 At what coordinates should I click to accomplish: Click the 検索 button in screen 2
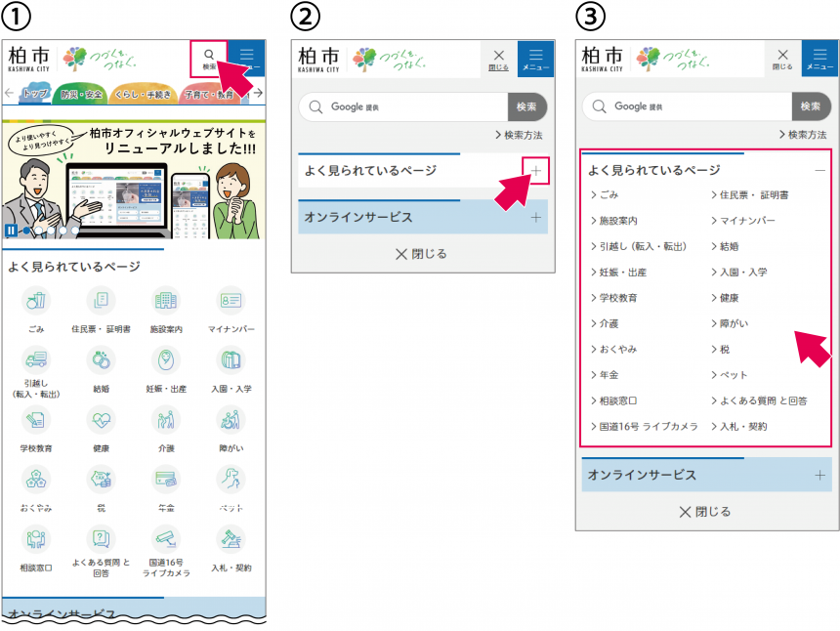click(527, 107)
